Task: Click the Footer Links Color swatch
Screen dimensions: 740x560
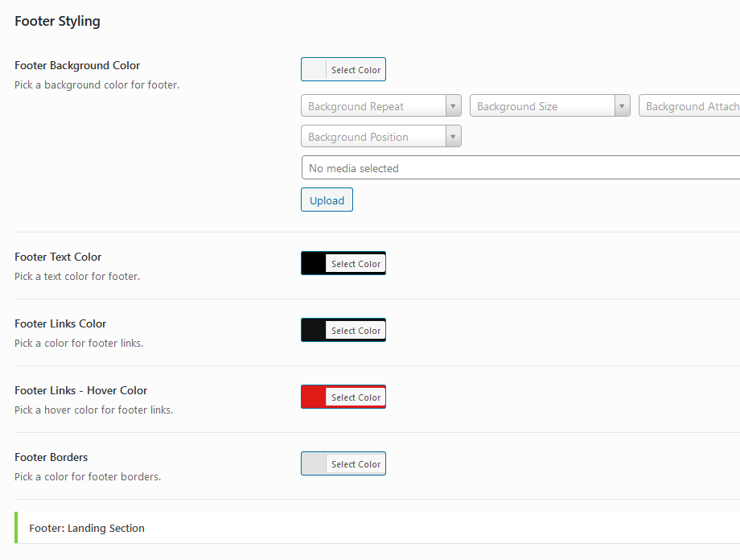Action: (x=314, y=331)
